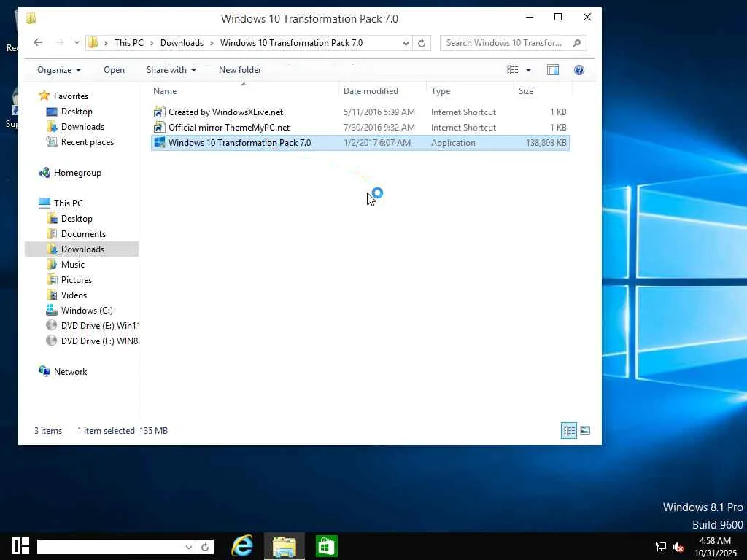Open Help with the question mark icon
Viewport: 747px width, 560px height.
point(578,70)
